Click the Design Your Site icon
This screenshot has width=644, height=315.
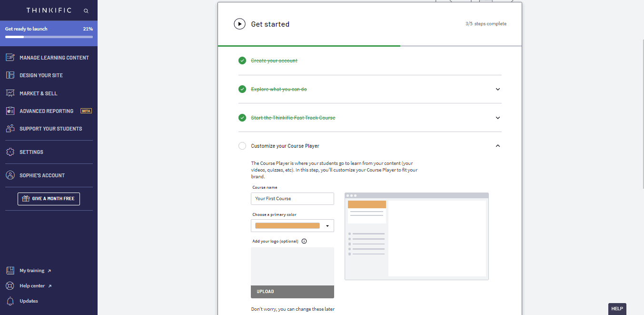(x=10, y=75)
